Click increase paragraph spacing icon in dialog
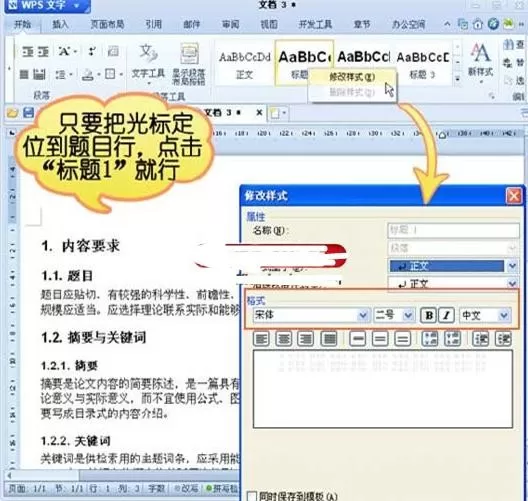 (x=430, y=339)
